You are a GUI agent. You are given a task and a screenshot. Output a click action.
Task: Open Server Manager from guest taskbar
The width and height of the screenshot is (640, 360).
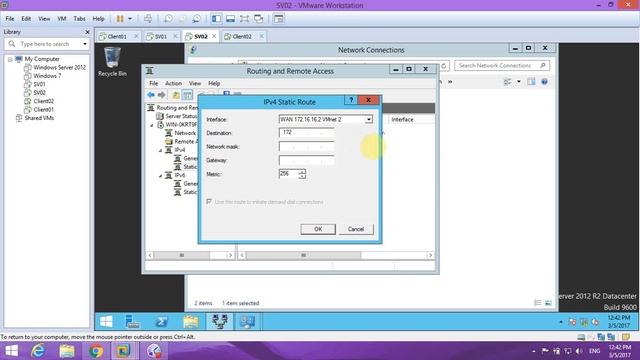point(133,322)
